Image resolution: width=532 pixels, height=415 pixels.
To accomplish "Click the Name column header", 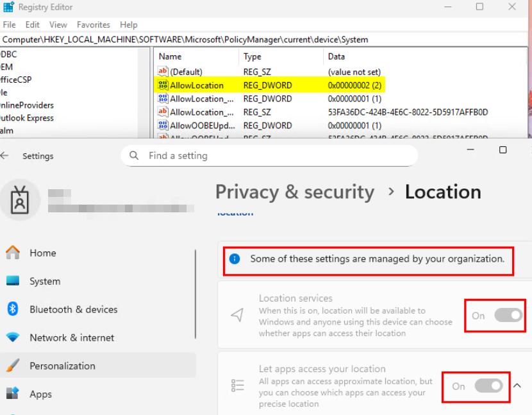I will point(170,56).
